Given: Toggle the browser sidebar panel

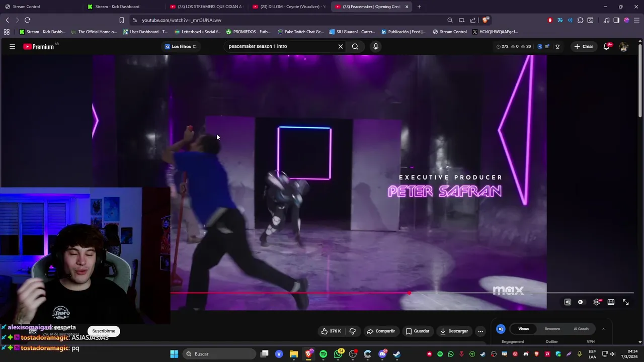Looking at the screenshot, I should click(x=616, y=20).
